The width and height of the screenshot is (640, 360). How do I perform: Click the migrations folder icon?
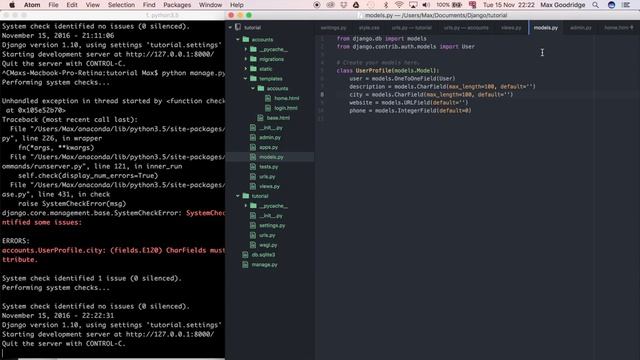pos(253,59)
